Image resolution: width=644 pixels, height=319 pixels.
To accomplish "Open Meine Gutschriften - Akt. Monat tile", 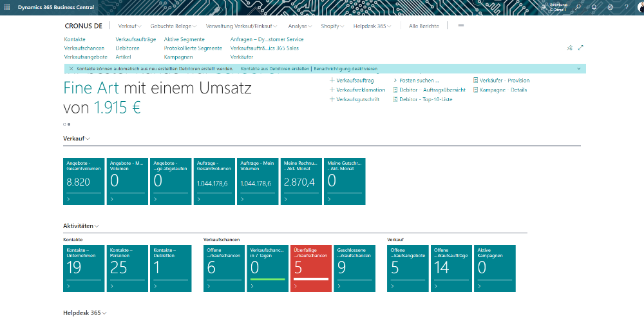I will coord(345,181).
